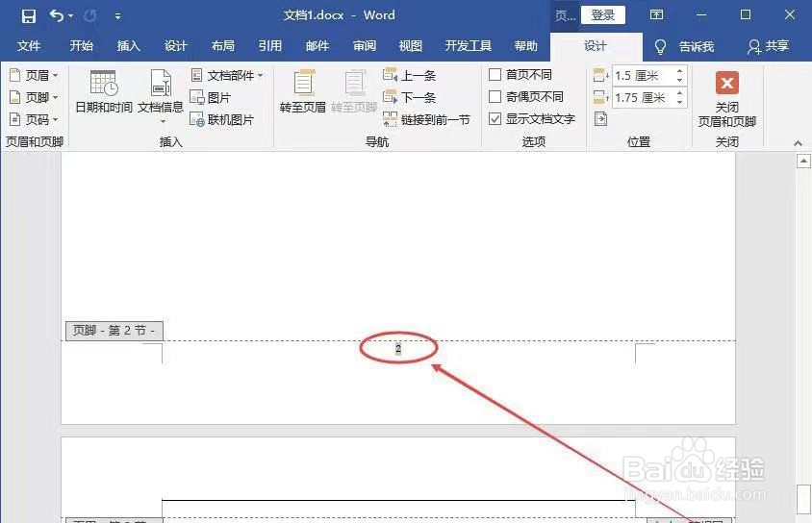Select the header/footer 设计 contextual tab
Image resolution: width=812 pixels, height=523 pixels.
point(596,46)
